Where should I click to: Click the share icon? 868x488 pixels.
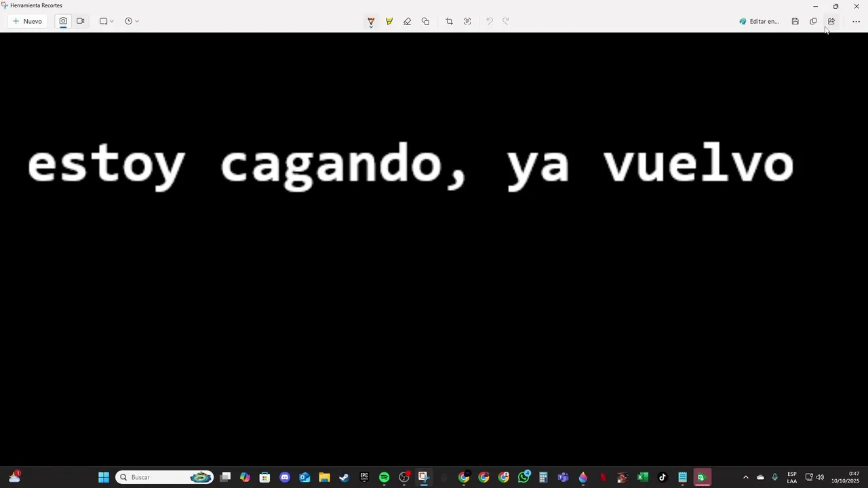[831, 21]
